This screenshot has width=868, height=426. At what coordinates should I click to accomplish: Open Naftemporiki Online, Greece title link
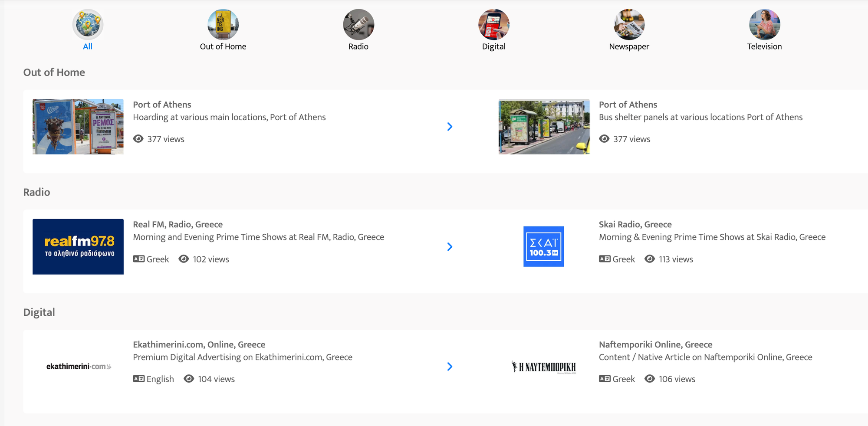coord(655,344)
